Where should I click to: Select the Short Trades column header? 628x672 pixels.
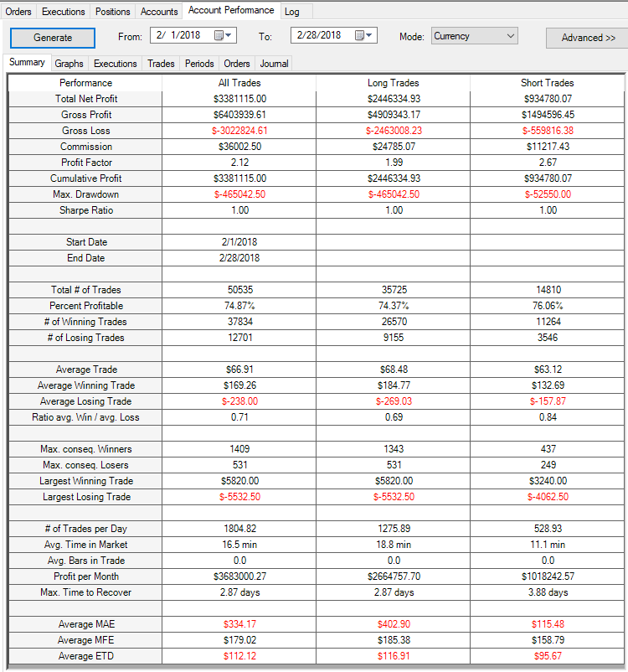(x=548, y=83)
